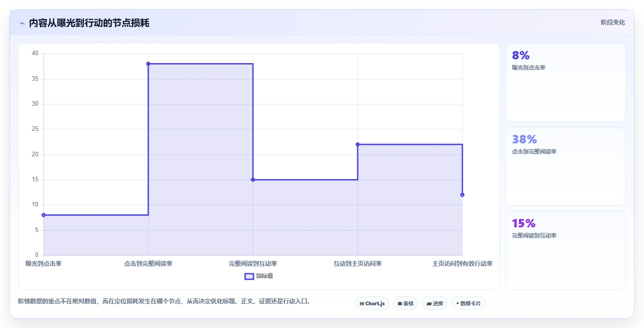Click the data point at value 12
Image resolution: width=644 pixels, height=328 pixels.
(462, 195)
